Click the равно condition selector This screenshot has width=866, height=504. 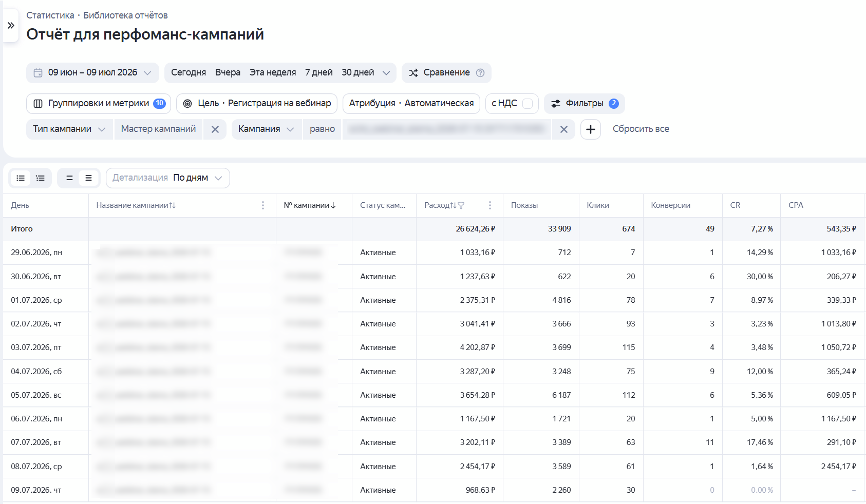322,129
